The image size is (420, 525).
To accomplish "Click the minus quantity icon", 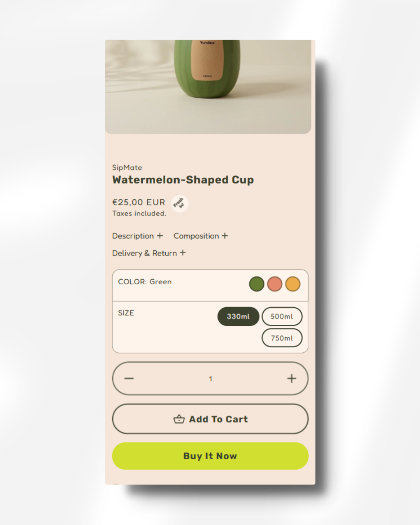I will pos(129,378).
